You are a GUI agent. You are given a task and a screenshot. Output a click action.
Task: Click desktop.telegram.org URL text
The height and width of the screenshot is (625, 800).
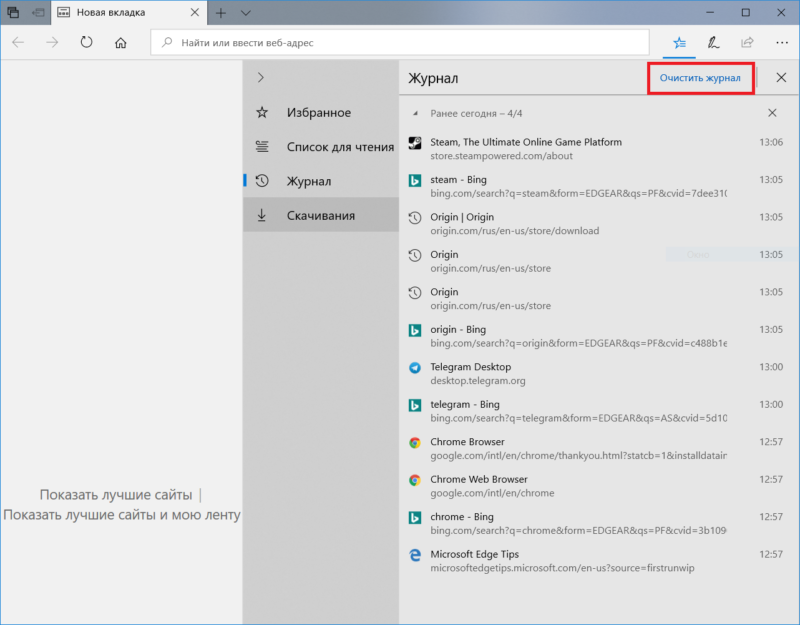point(478,381)
